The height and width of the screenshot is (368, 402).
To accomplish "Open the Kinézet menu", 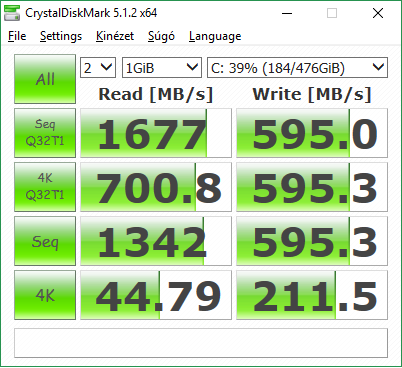I will pyautogui.click(x=115, y=36).
